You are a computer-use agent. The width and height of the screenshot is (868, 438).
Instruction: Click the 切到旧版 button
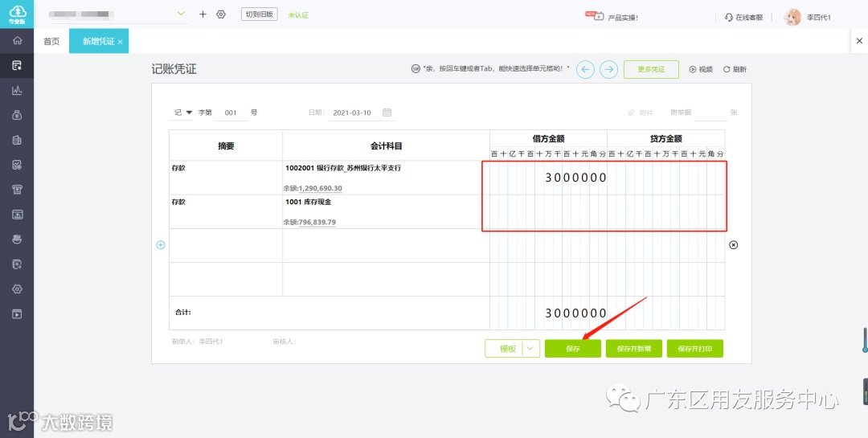[259, 14]
